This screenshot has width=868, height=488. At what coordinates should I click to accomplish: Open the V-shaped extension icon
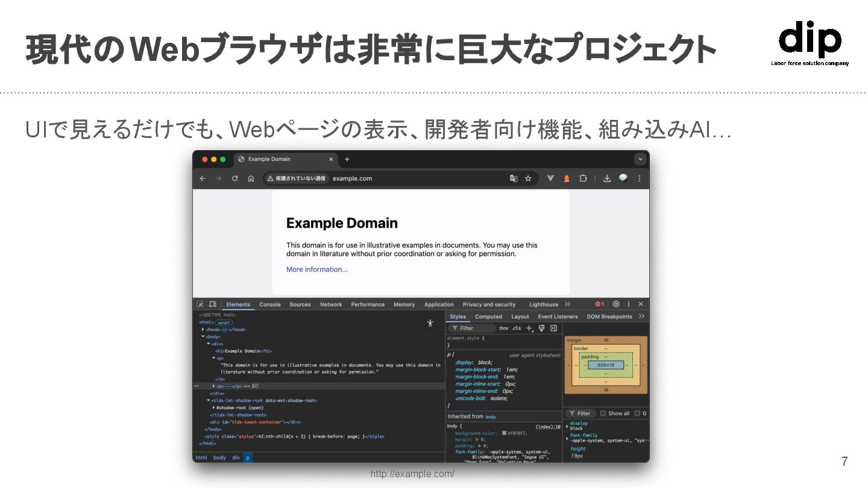click(550, 178)
